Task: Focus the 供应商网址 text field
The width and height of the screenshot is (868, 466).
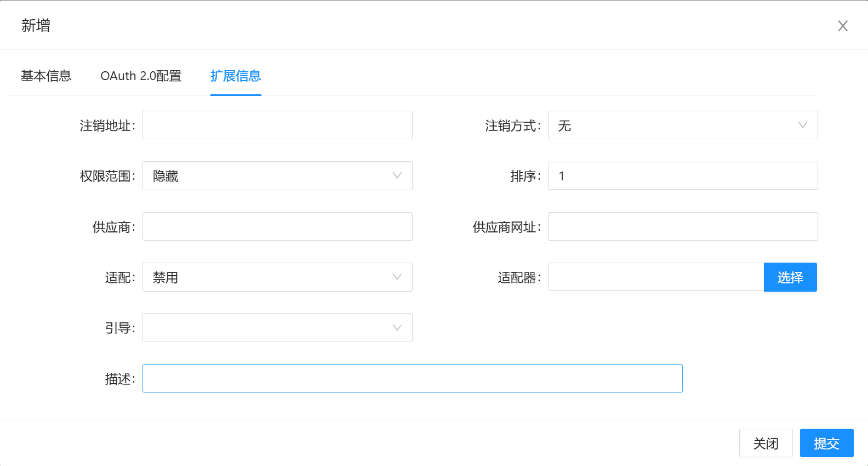Action: pyautogui.click(x=683, y=226)
